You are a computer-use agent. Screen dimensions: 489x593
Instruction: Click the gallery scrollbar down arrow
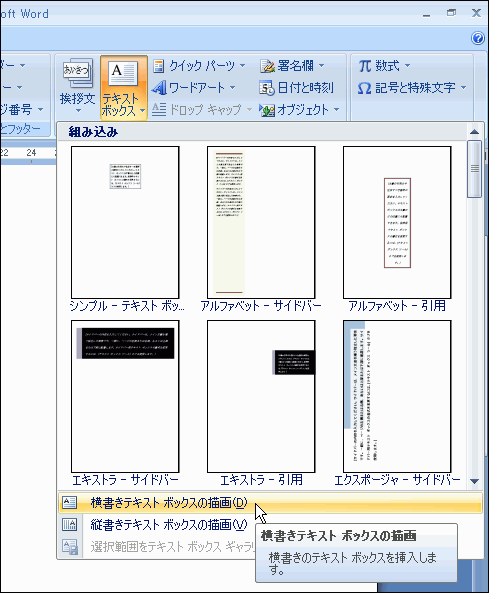474,481
